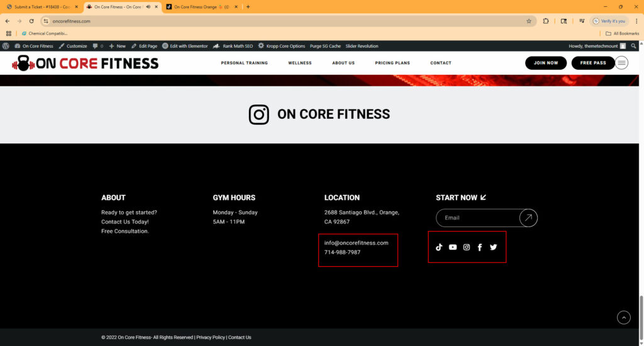
Task: Mute the audio on On Core Fitness tab
Action: [148, 6]
